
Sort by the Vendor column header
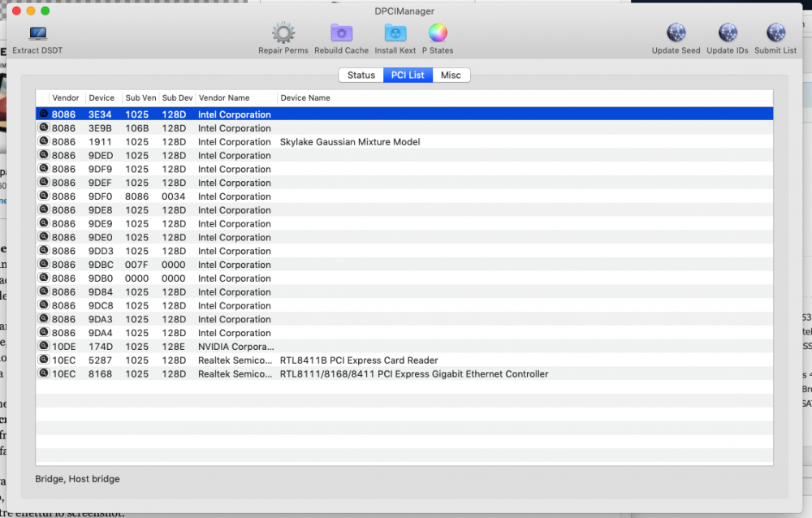tap(66, 98)
